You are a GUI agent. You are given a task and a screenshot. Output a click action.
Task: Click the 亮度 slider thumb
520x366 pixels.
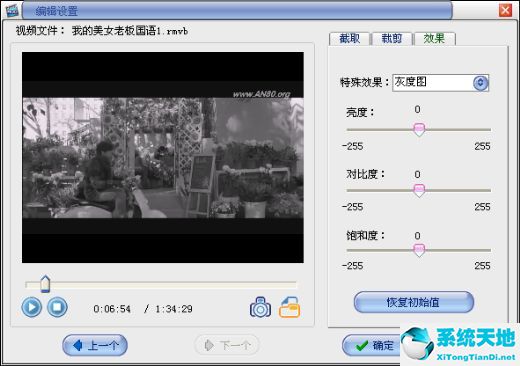[x=419, y=130]
